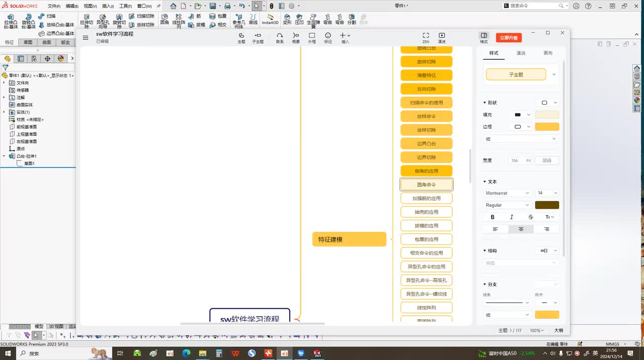
Task: Collapse the 文本 section header
Action: click(490, 182)
